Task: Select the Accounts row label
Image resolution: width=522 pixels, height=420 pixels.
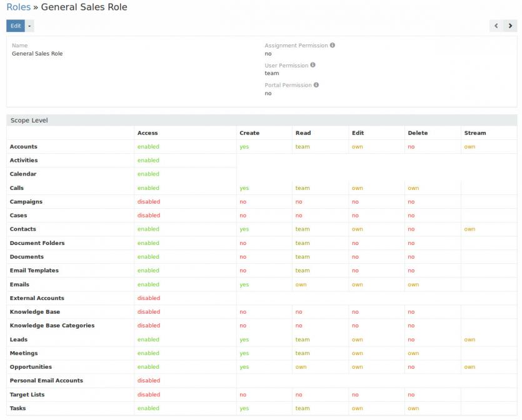Action: click(24, 147)
